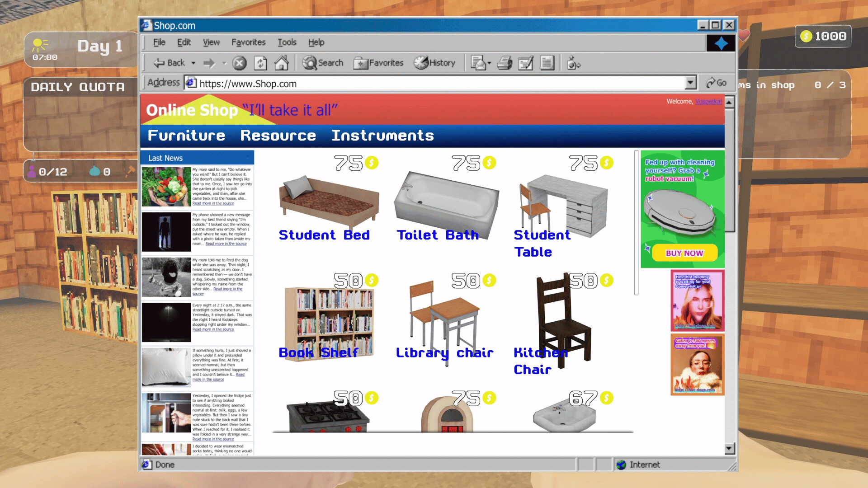868x488 pixels.
Task: Expand the Mail icon dropdown arrow
Action: coord(489,63)
